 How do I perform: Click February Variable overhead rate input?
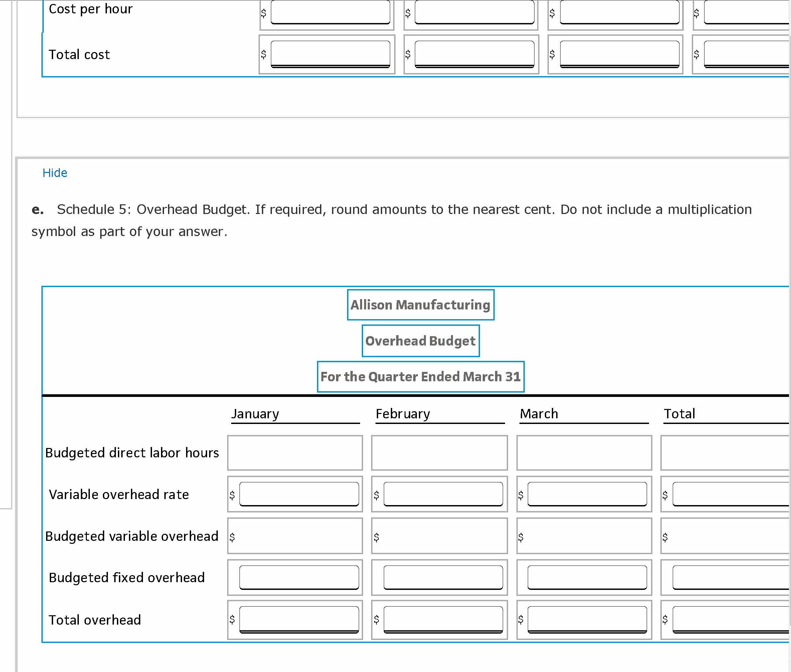coord(443,494)
